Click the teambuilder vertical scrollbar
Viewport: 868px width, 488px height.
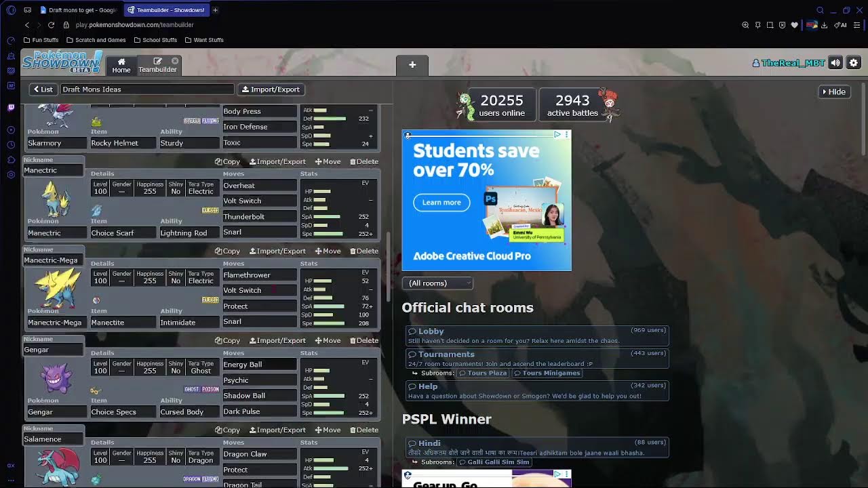(x=389, y=268)
